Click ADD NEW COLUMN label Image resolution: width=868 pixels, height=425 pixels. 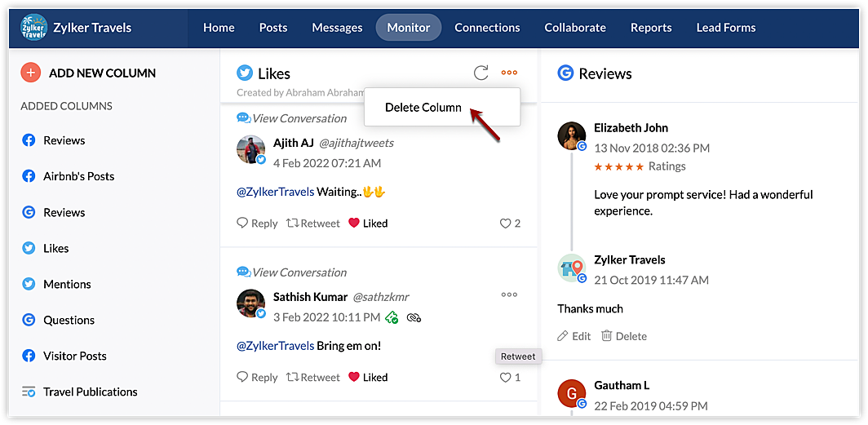tap(103, 73)
